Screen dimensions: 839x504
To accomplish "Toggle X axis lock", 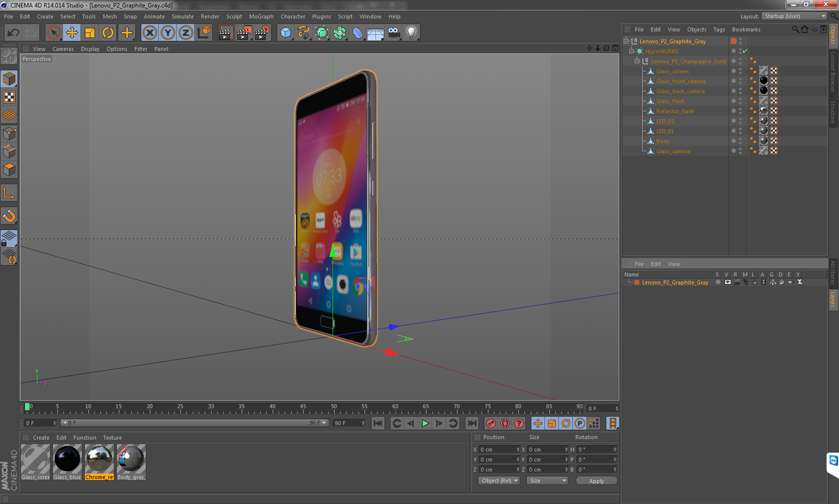I will click(150, 33).
